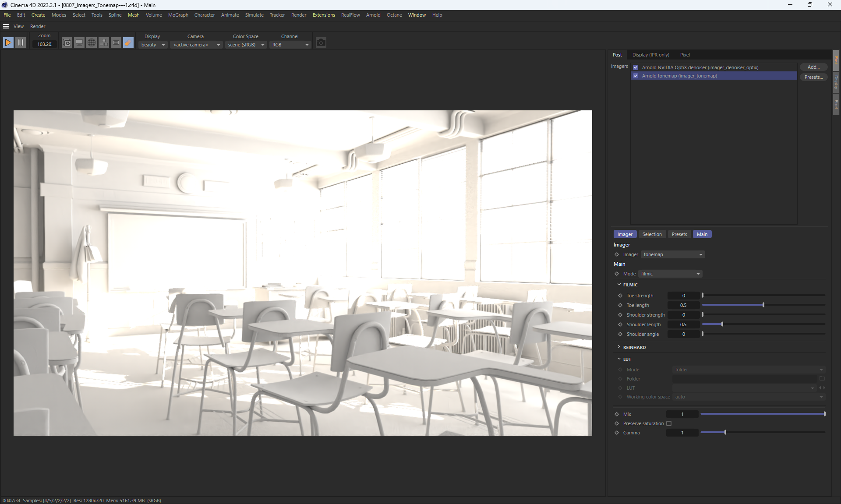Open the tonemap Mode filmic dropdown

click(x=670, y=274)
